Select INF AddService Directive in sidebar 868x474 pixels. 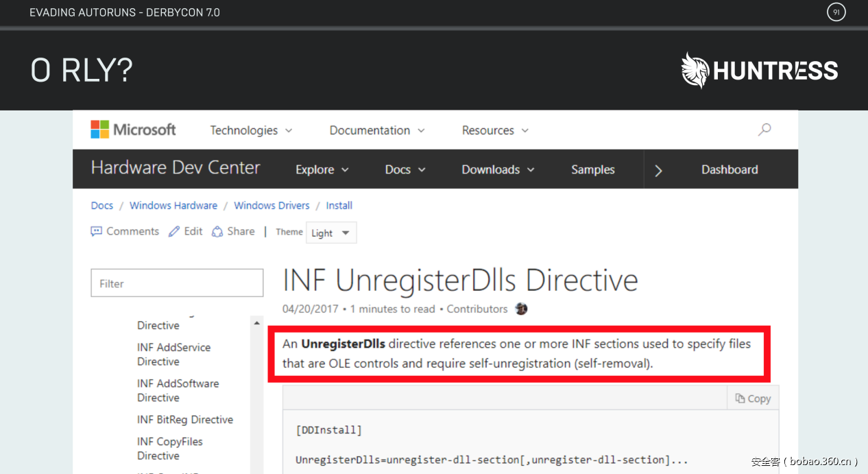173,354
